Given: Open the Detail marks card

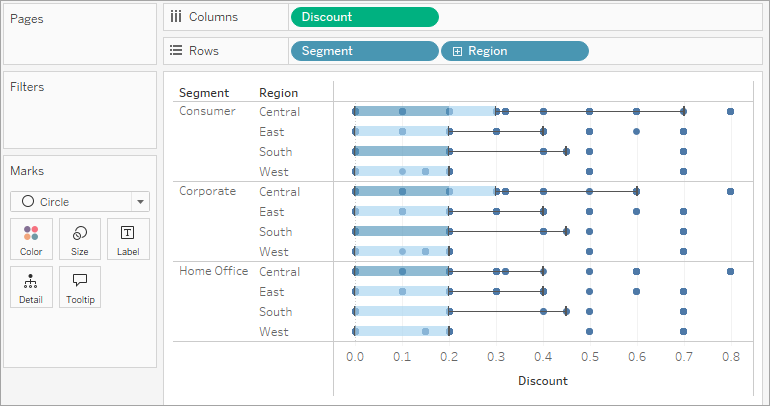Looking at the screenshot, I should coord(31,287).
